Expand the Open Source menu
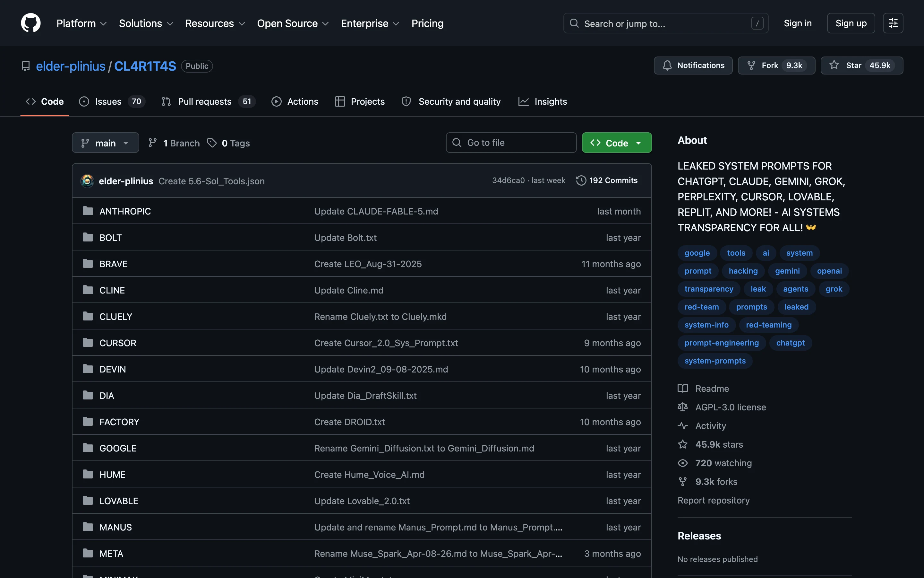Screen dimensions: 924x578 (293, 23)
